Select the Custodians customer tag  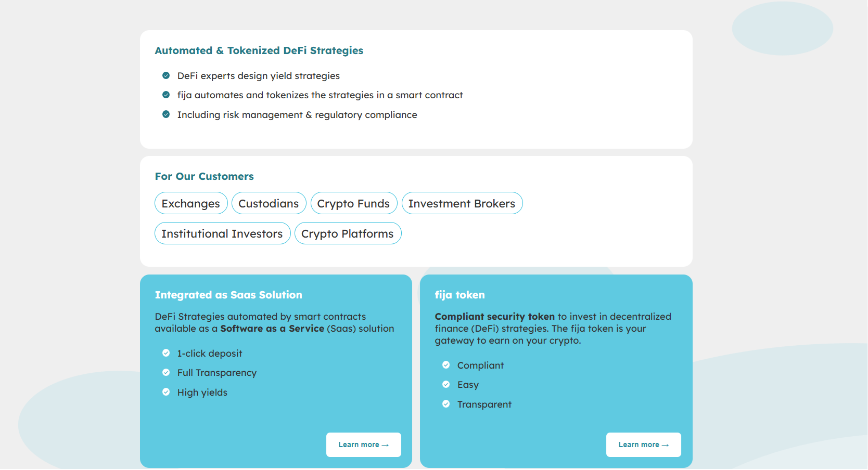pyautogui.click(x=269, y=203)
